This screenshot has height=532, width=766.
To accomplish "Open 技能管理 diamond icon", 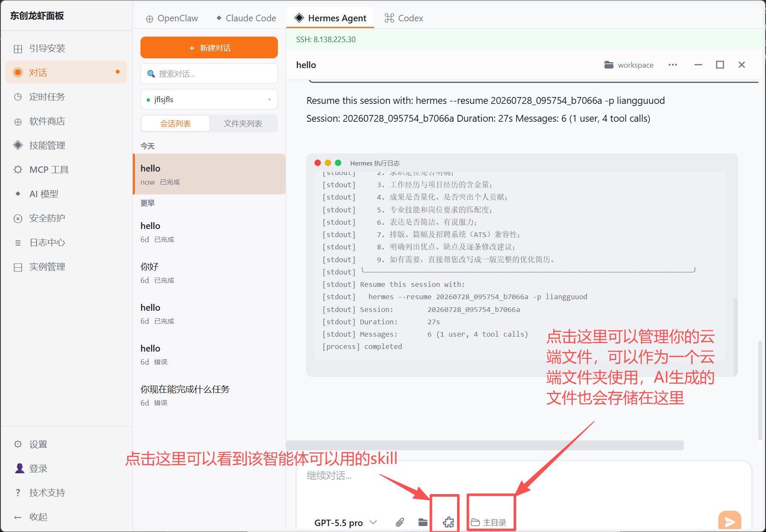I will 18,145.
